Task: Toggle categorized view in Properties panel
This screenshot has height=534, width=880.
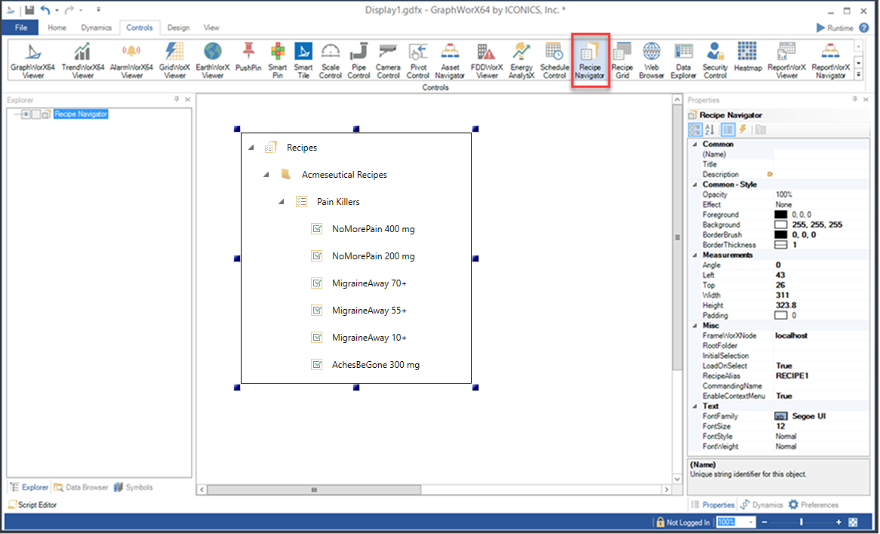Action: tap(695, 130)
